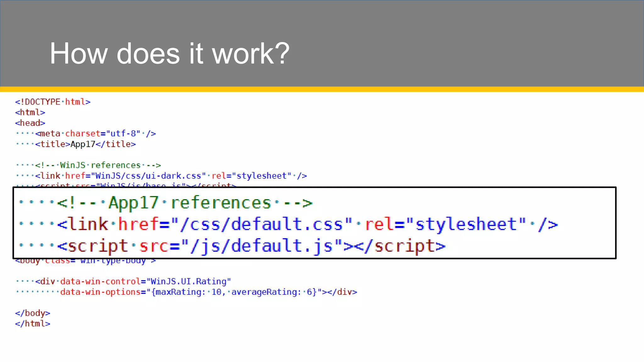
Task: Click the DOCTYPE html declaration line
Action: [x=53, y=102]
